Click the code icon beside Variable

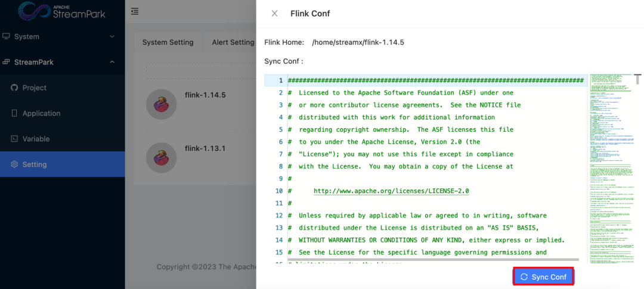(14, 139)
